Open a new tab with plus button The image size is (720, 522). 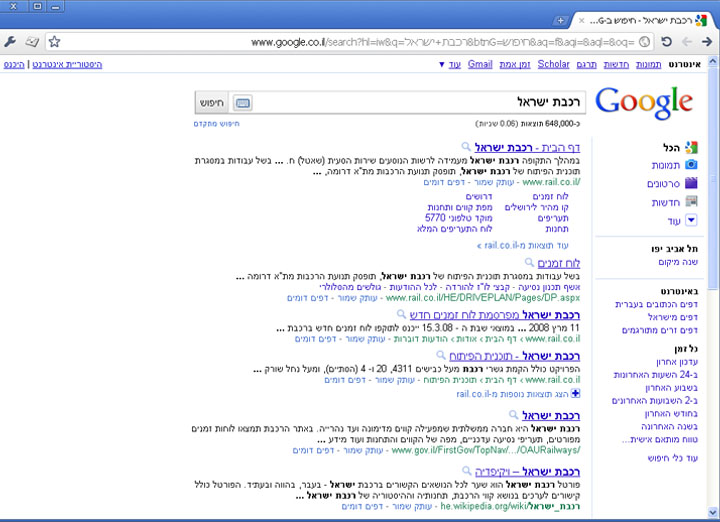560,20
